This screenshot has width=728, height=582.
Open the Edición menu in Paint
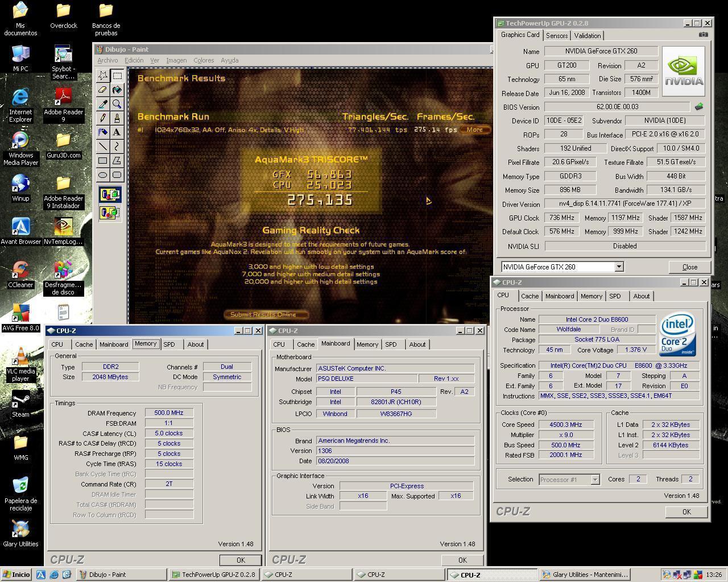134,60
